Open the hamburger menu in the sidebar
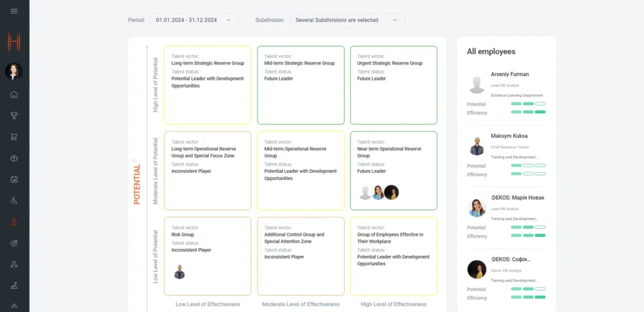Image resolution: width=644 pixels, height=312 pixels. pyautogui.click(x=14, y=11)
